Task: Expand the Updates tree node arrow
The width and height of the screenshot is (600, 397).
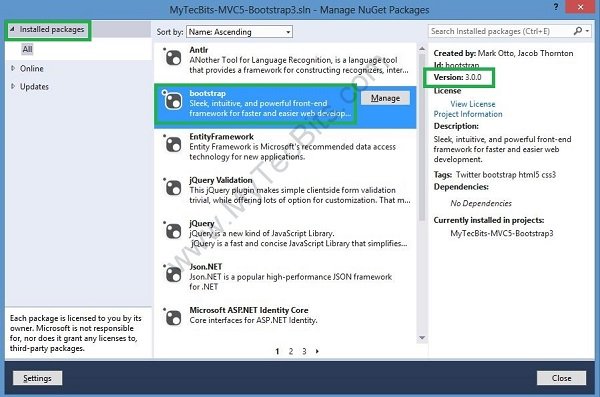Action: pos(13,86)
